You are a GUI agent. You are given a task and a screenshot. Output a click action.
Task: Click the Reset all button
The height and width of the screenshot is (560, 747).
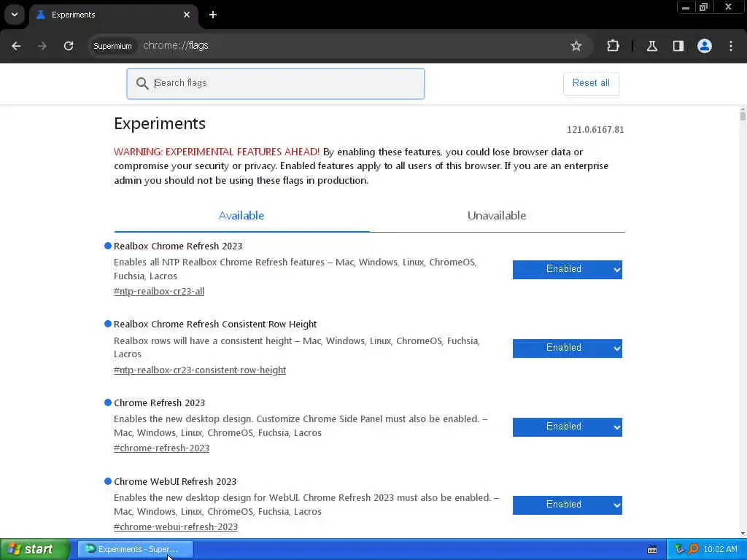[x=591, y=83]
